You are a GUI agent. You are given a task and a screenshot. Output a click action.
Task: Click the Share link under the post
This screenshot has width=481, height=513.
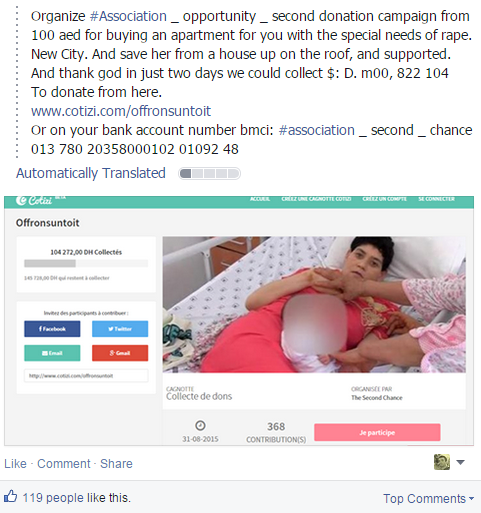click(x=116, y=464)
